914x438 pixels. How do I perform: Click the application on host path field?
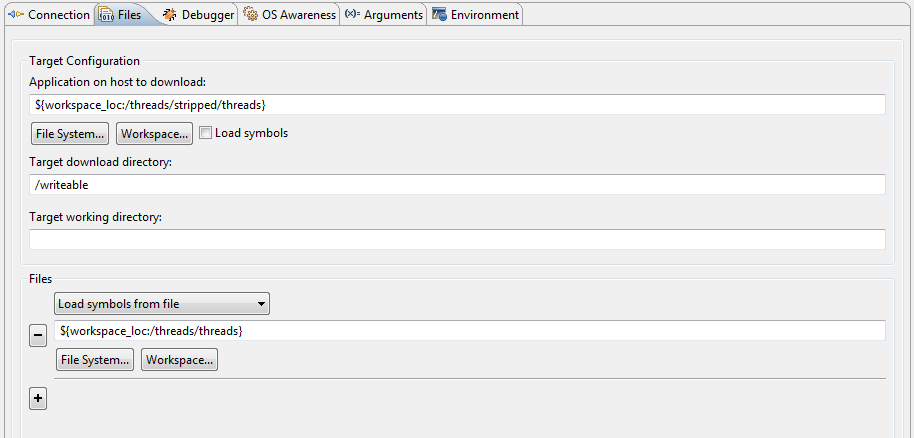457,105
